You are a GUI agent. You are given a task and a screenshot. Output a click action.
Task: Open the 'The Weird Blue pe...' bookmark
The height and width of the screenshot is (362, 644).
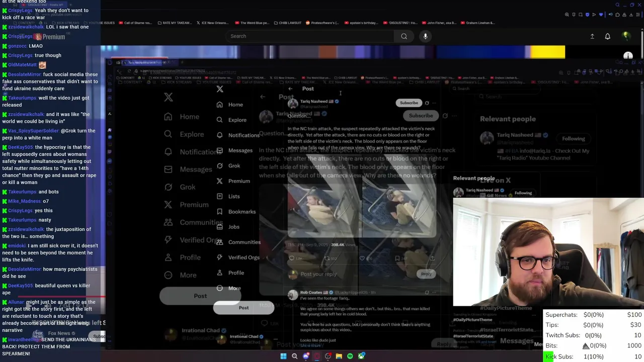(x=251, y=23)
